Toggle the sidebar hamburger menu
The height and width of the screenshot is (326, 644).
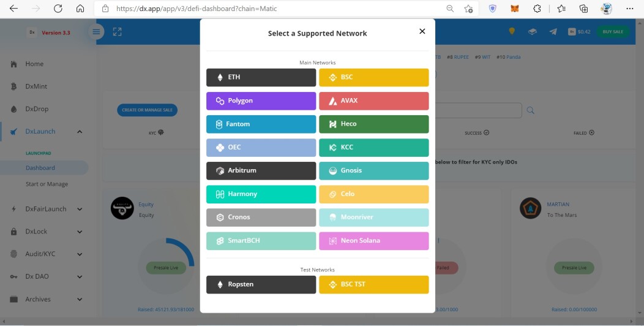click(96, 32)
